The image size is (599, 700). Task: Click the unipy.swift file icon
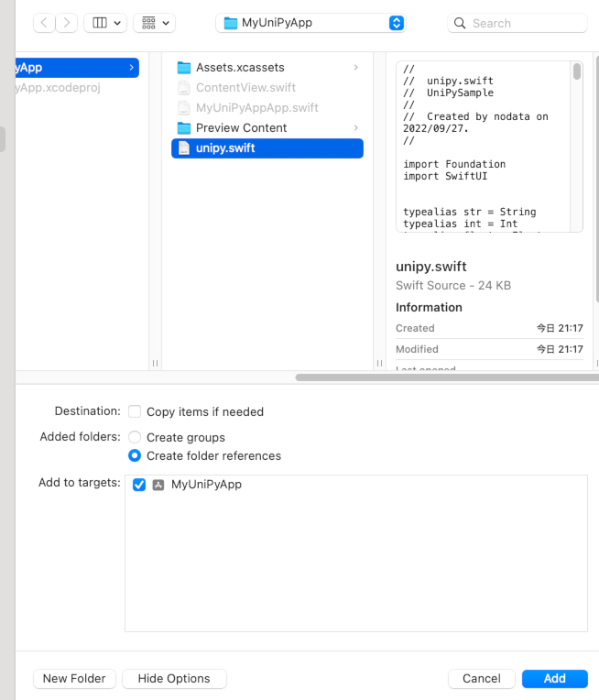click(x=184, y=148)
